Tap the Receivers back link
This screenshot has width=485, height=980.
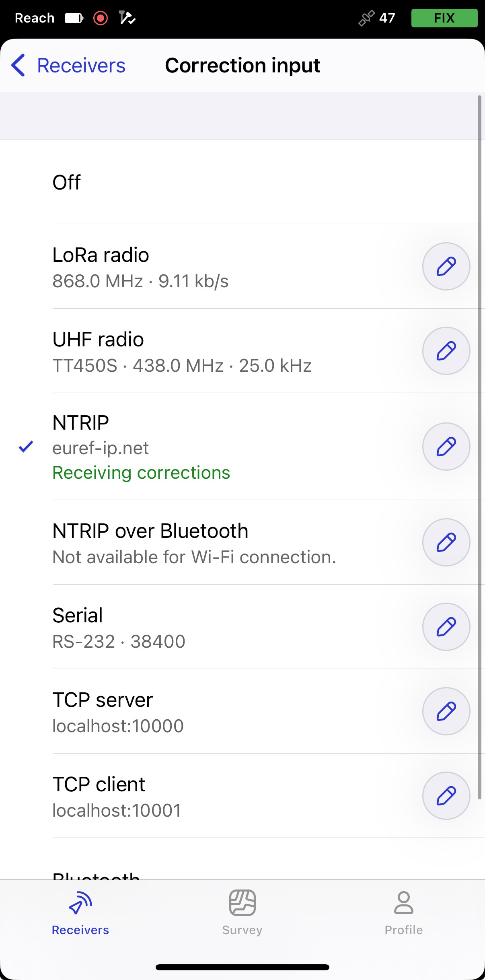click(x=81, y=65)
